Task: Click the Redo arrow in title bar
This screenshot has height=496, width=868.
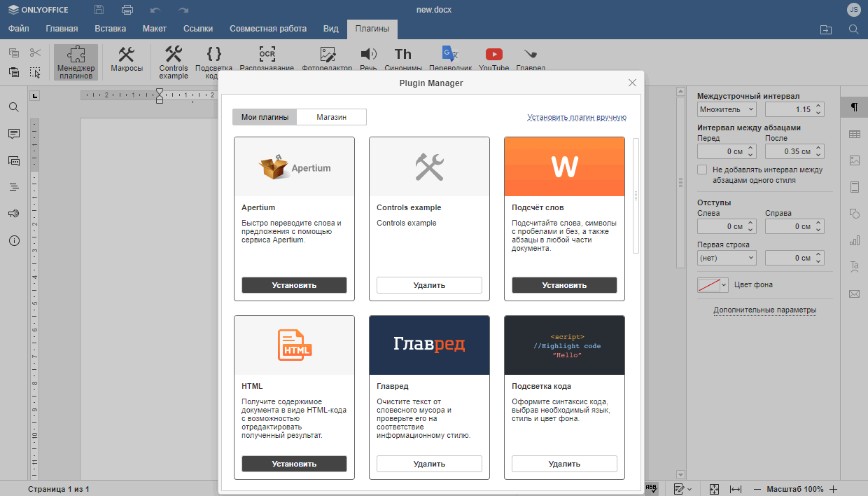Action: pos(183,10)
